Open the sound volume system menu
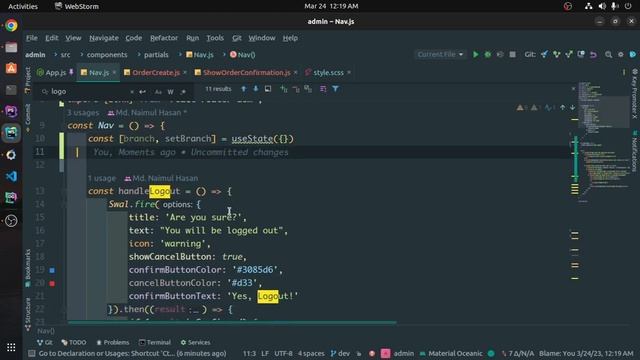The image size is (640, 360). (x=602, y=6)
